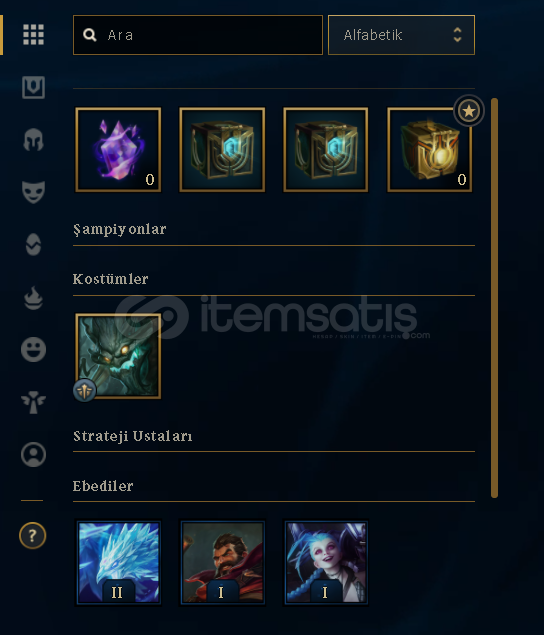Open the champions helmet sidebar icon
This screenshot has width=544, height=635.
(x=33, y=140)
